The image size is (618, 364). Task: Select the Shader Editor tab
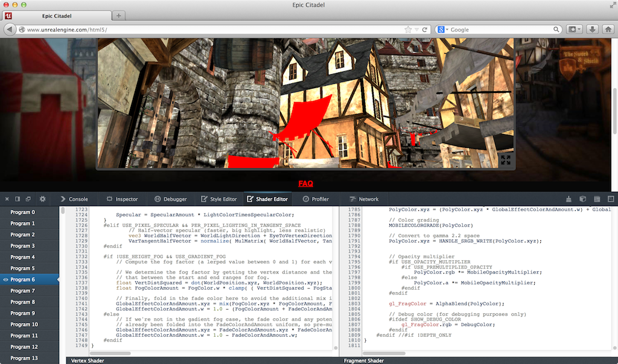(267, 199)
